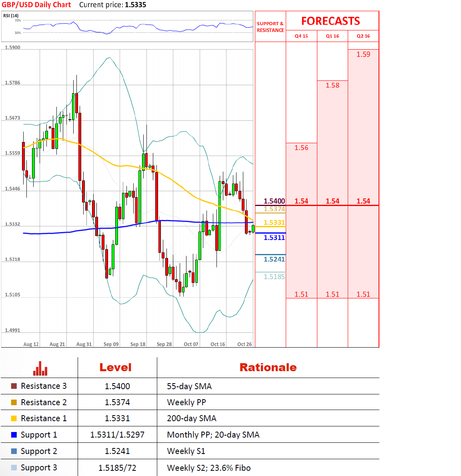Image resolution: width=461 pixels, height=476 pixels.
Task: Click the Sep 09 date axis label
Action: point(111,344)
